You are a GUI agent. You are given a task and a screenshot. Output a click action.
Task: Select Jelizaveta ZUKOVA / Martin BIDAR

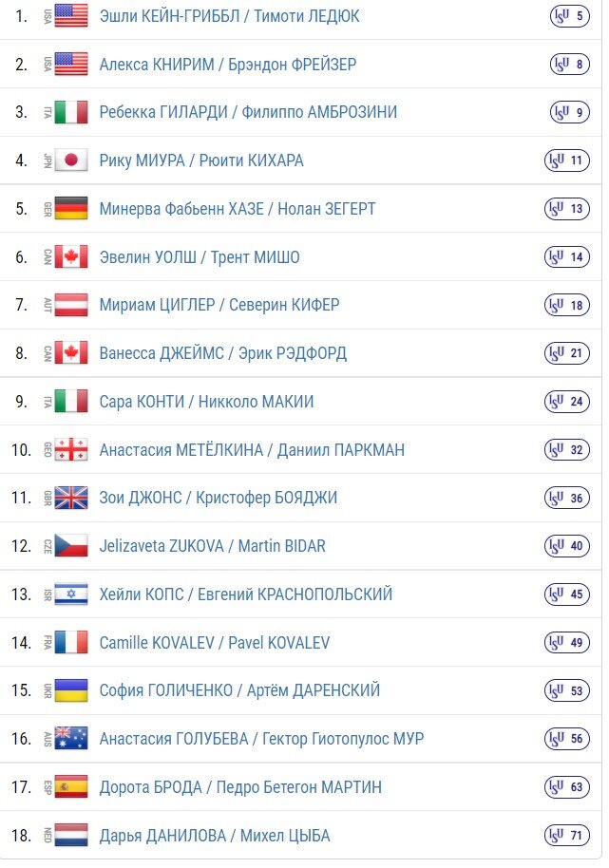pyautogui.click(x=213, y=546)
